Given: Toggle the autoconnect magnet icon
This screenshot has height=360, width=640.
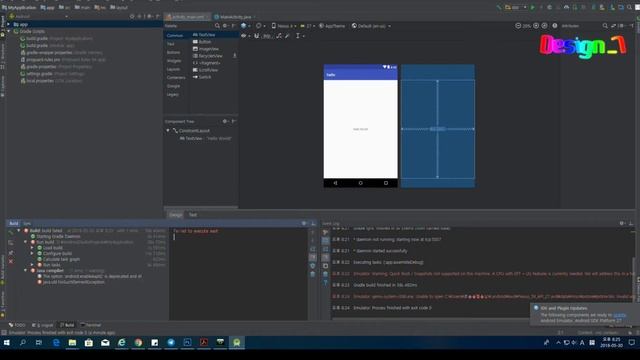Looking at the screenshot, I should click(257, 36).
